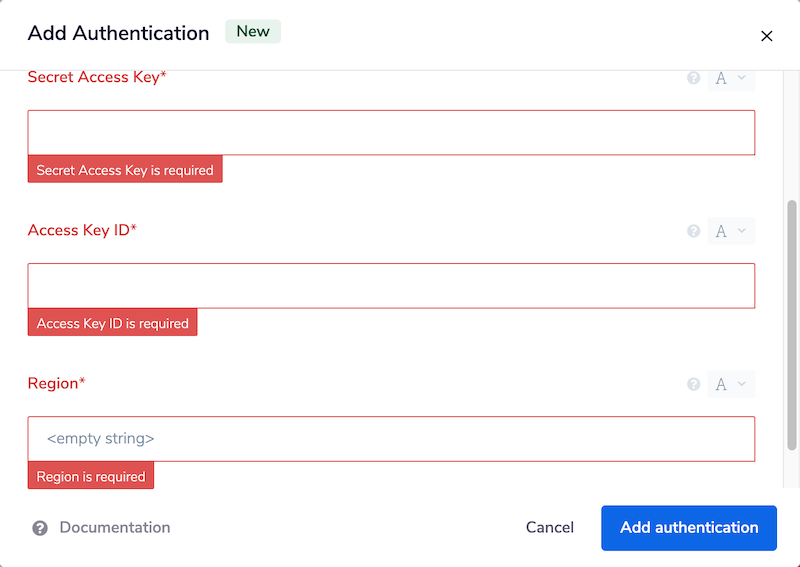Screen dimensions: 800x567
Task: Close the Add Authentication dialog
Action: pos(767,36)
